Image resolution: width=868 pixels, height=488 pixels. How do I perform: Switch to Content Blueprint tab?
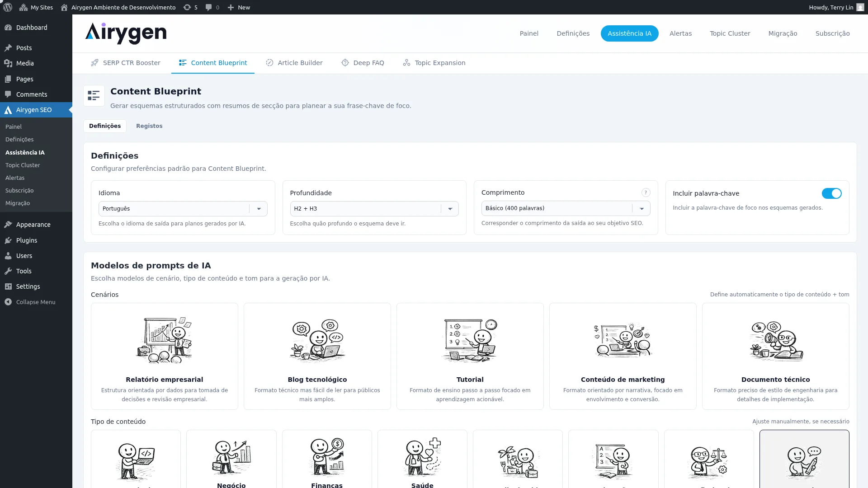coord(212,63)
